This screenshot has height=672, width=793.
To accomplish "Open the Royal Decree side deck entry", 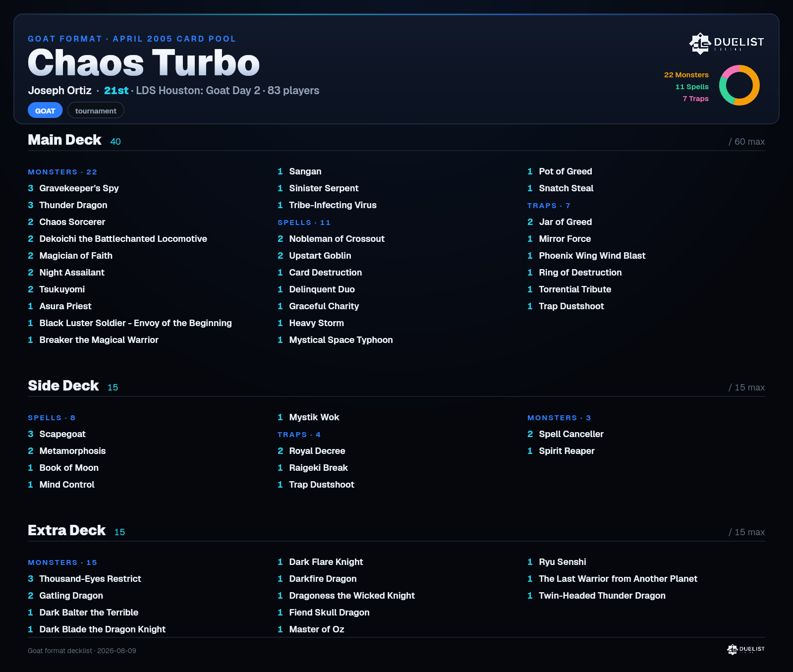I will (x=311, y=451).
